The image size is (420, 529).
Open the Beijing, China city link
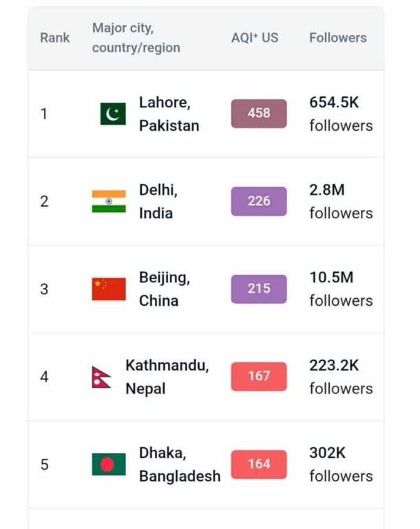point(164,289)
